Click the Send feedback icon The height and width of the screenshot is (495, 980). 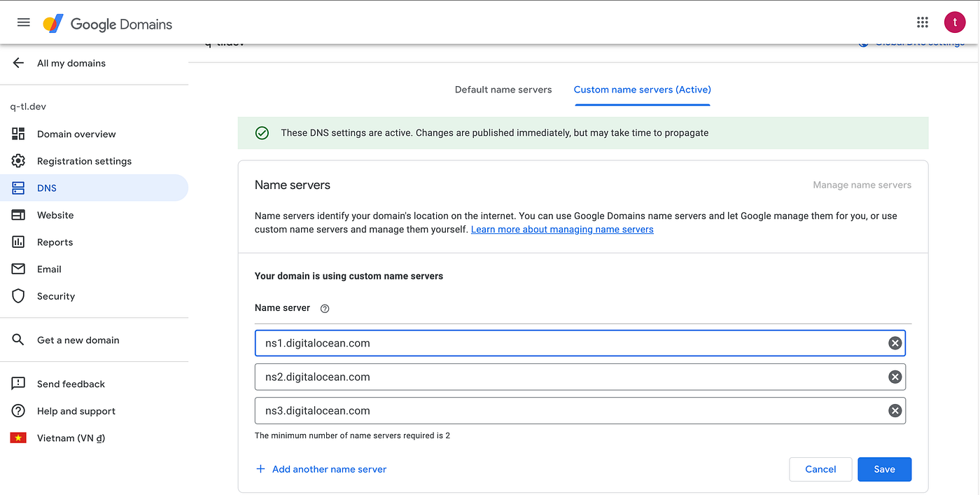(19, 384)
